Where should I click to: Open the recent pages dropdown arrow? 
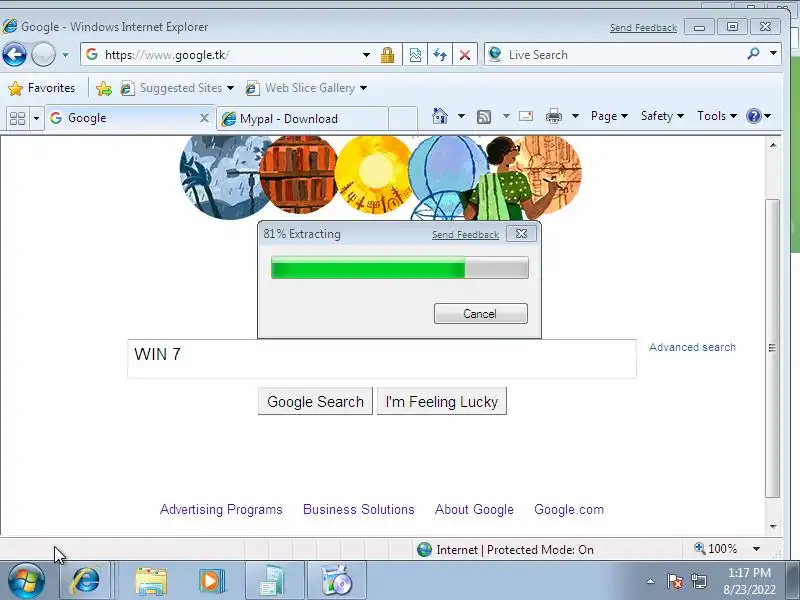point(65,55)
